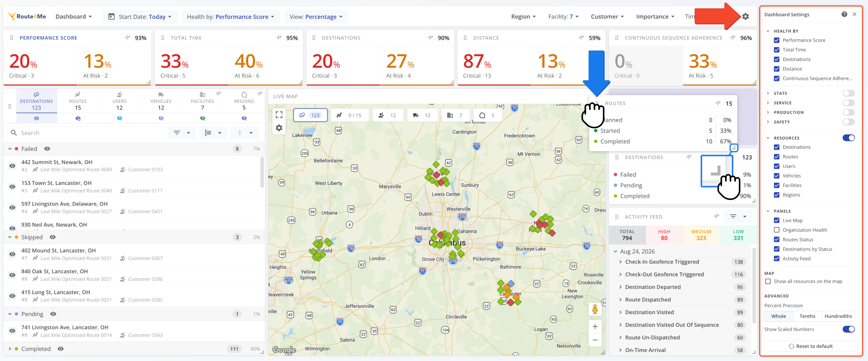Toggle visibility eye under Routes tab
The height and width of the screenshot is (361, 868).
pyautogui.click(x=78, y=118)
